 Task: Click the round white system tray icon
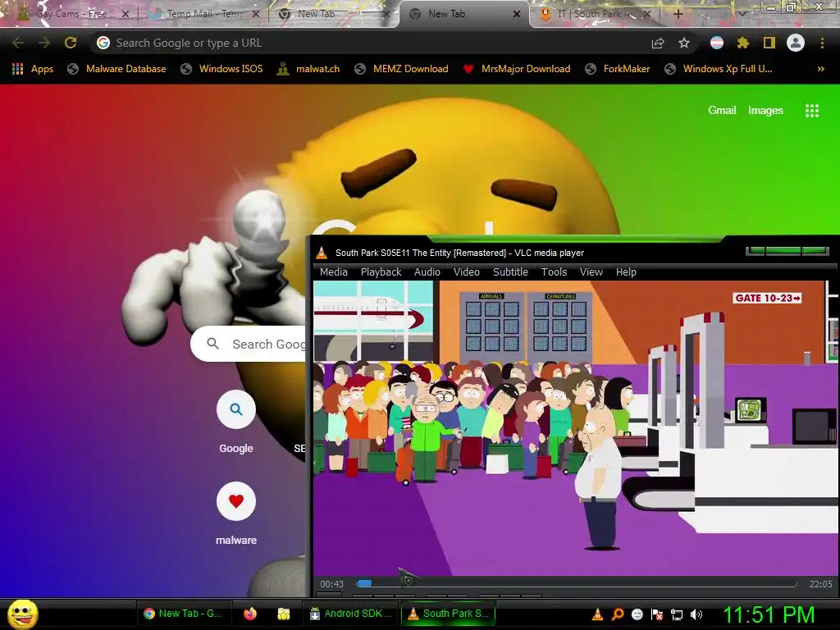(637, 614)
